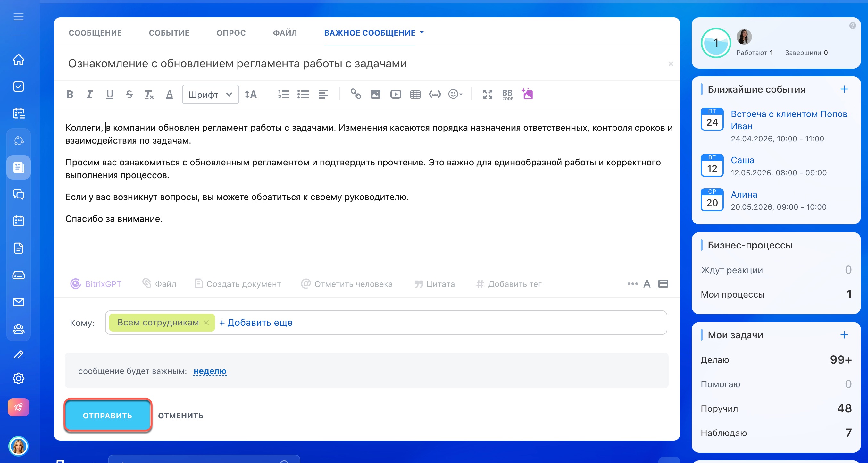Open sidebar settings gear

point(19,378)
